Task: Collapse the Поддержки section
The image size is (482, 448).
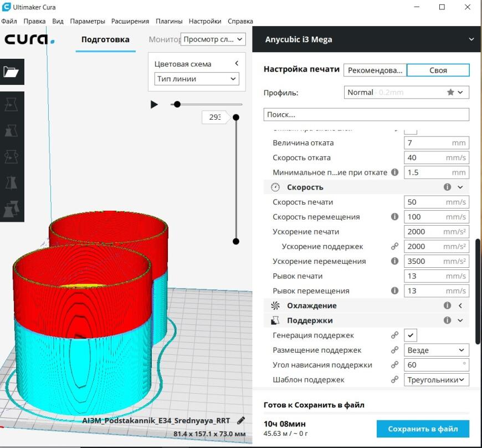Action: tap(460, 320)
